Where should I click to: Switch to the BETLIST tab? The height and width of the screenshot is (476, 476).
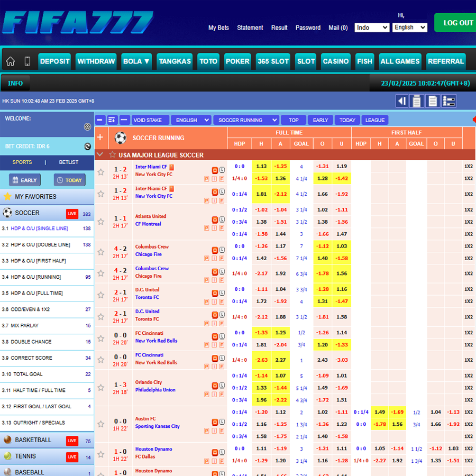pyautogui.click(x=68, y=162)
